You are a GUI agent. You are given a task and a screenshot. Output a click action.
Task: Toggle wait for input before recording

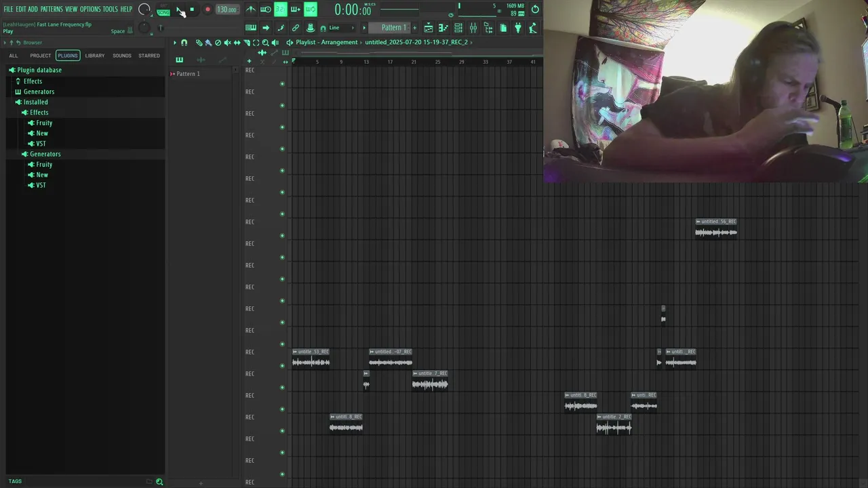[x=265, y=9]
